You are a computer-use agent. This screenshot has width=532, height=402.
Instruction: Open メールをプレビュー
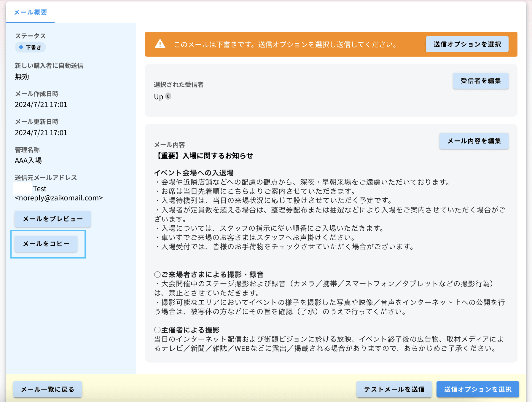pyautogui.click(x=53, y=219)
